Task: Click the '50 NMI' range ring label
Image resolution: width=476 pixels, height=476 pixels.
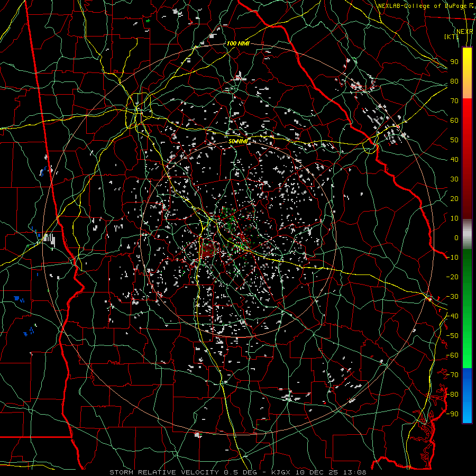Action: click(x=238, y=141)
